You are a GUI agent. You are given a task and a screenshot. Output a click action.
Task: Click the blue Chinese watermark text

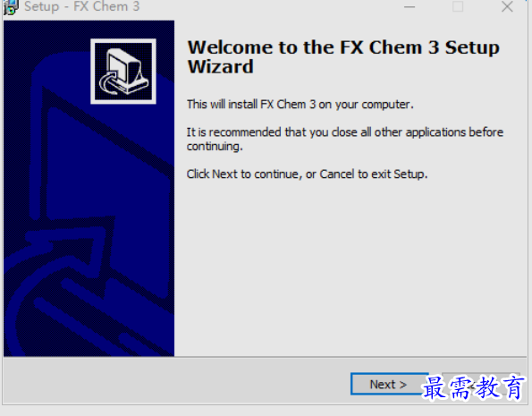(473, 387)
